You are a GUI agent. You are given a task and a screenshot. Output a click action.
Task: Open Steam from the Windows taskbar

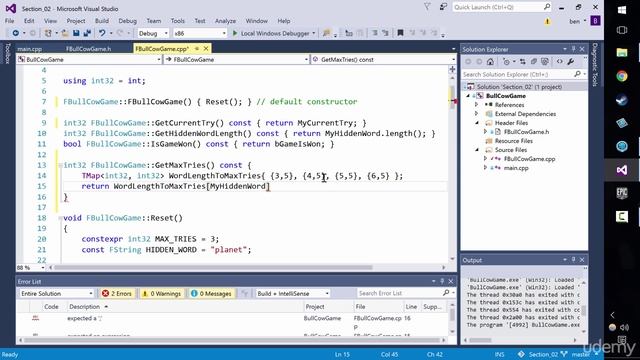click(x=622, y=100)
